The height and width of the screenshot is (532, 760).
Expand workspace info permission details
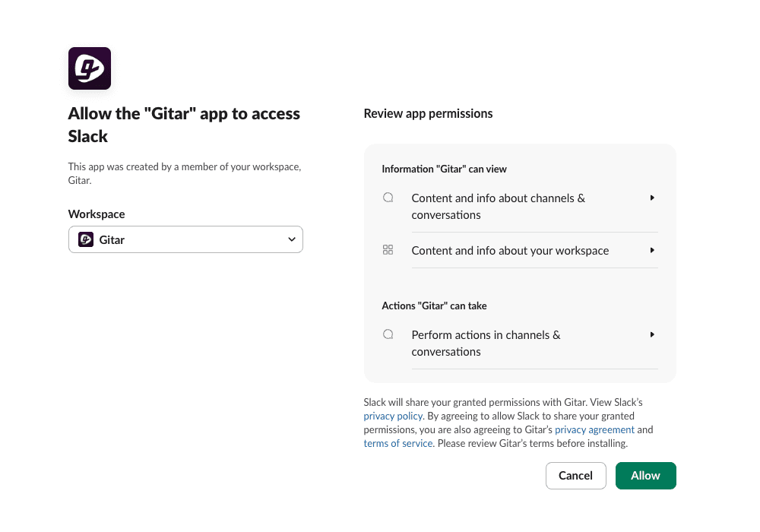point(652,249)
